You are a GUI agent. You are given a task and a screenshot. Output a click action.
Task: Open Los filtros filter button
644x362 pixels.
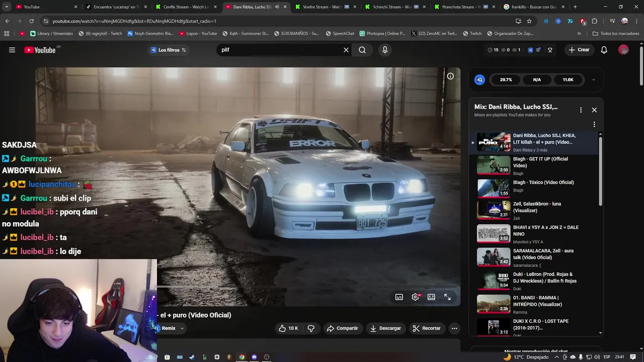(169, 50)
